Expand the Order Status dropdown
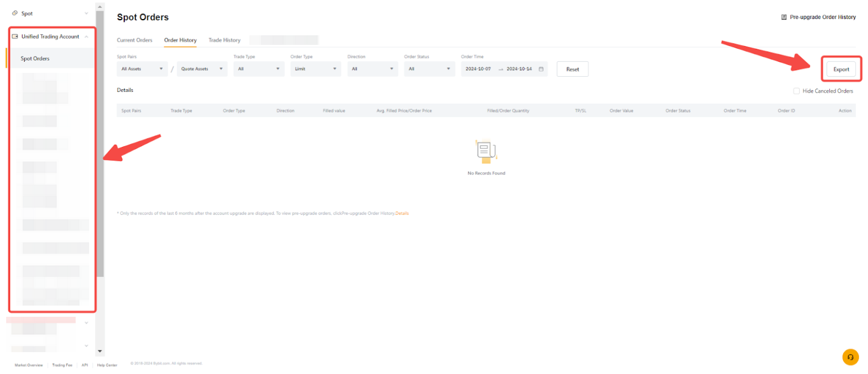Viewport: 868px width, 374px height. (x=429, y=69)
